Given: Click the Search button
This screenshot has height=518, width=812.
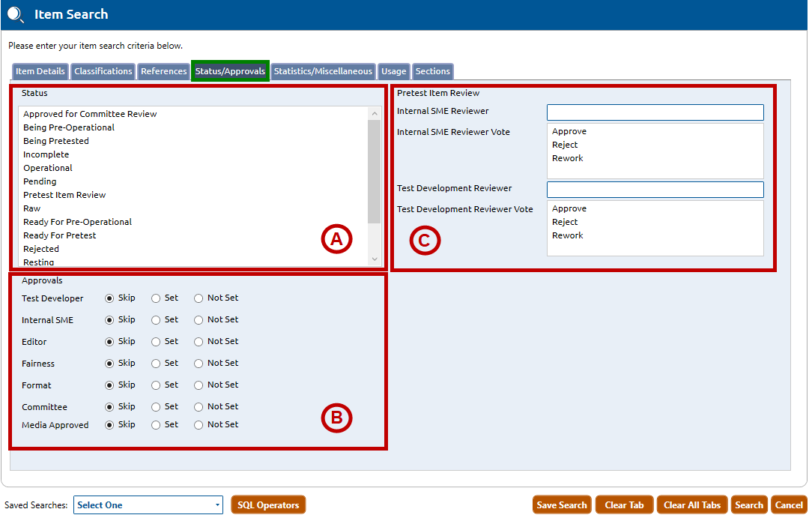Looking at the screenshot, I should click(748, 505).
